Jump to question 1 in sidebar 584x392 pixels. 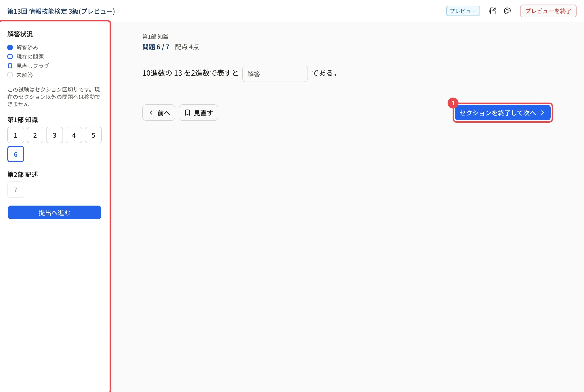pyautogui.click(x=16, y=135)
